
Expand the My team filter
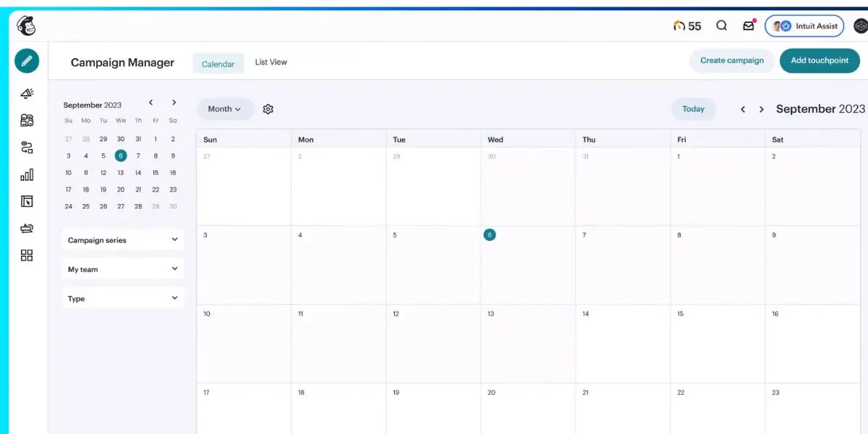click(123, 269)
